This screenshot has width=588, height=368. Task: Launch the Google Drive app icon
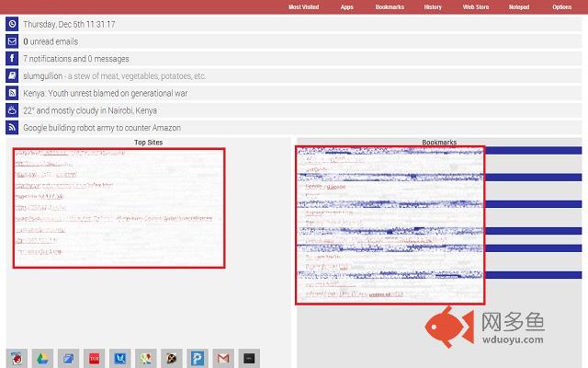point(41,358)
